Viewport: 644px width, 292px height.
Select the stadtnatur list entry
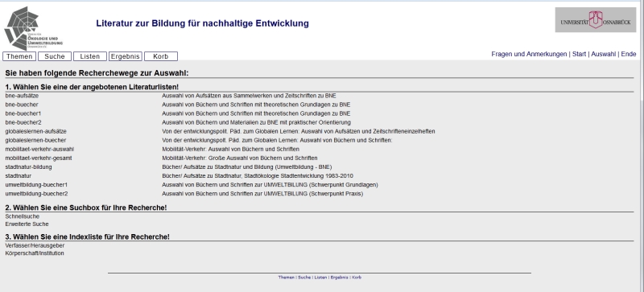click(18, 176)
